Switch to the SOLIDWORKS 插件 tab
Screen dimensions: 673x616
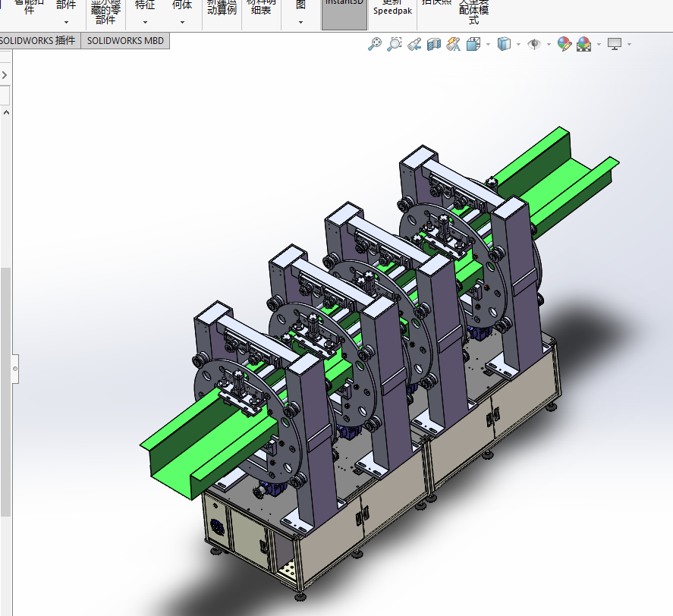(x=39, y=41)
